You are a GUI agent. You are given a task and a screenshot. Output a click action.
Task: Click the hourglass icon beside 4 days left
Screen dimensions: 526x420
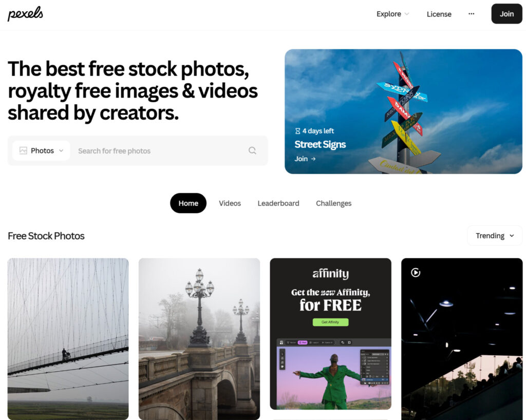coord(297,131)
